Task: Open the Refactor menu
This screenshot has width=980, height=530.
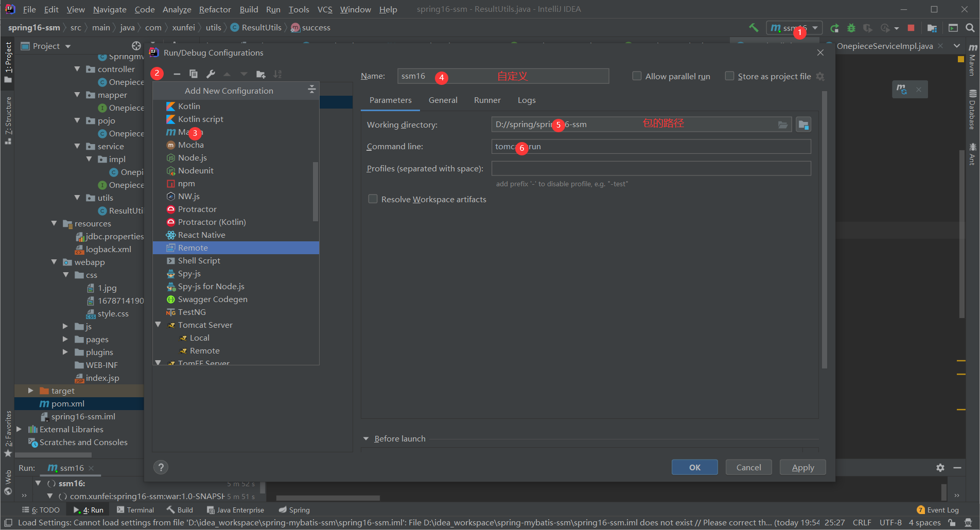Action: pos(215,9)
